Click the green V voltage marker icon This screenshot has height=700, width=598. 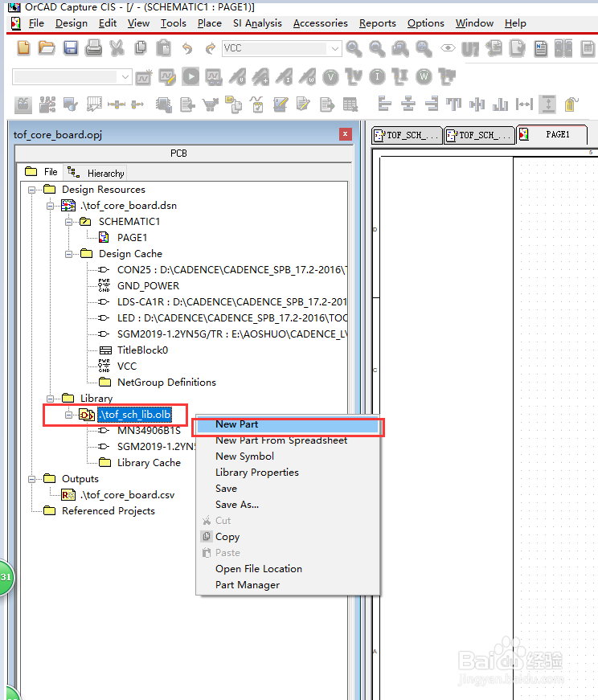click(331, 77)
